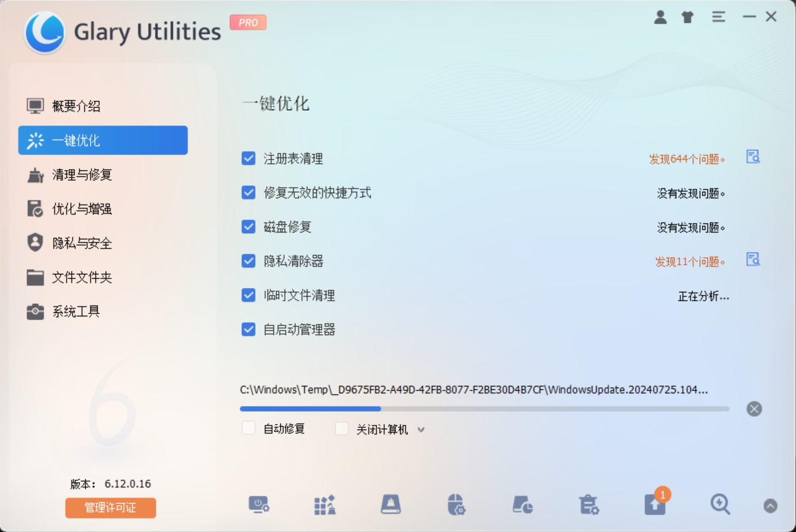Uncheck the 注册表清理 checkbox
796x532 pixels.
pyautogui.click(x=248, y=159)
